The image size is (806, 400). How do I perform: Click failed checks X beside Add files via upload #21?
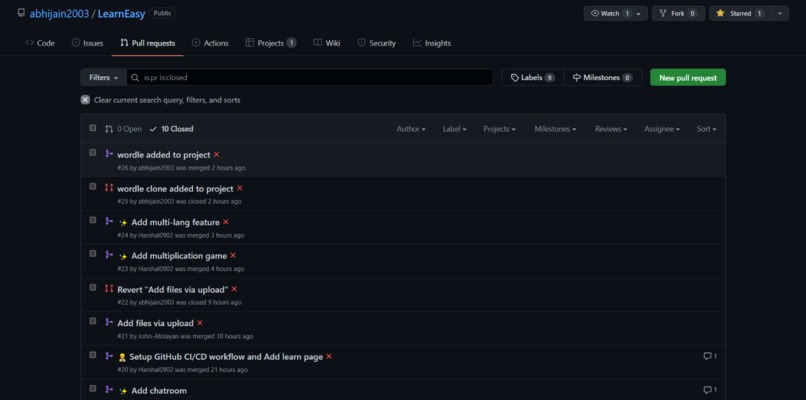pyautogui.click(x=200, y=322)
